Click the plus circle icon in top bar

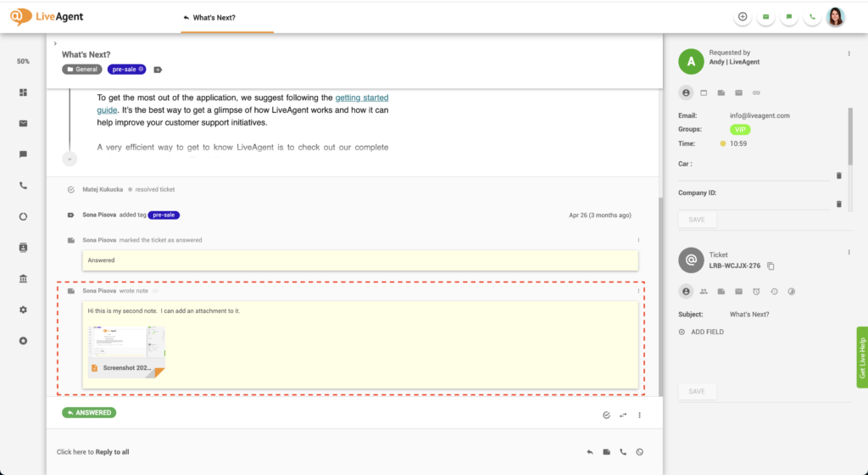[x=743, y=16]
